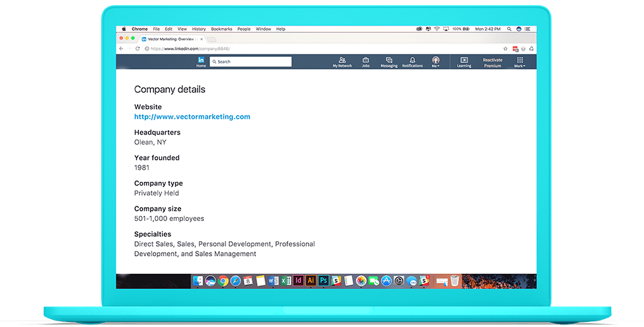Open a new tab button
This screenshot has width=644, height=327.
tap(211, 39)
